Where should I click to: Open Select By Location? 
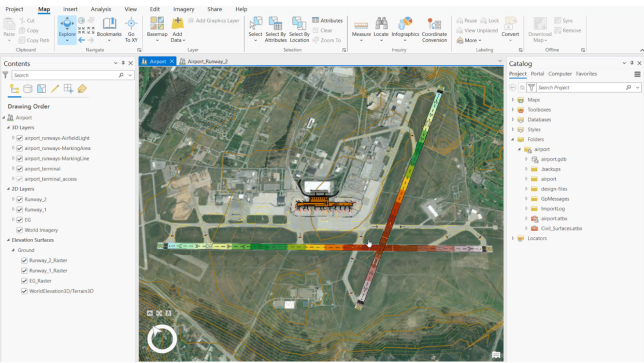tap(299, 29)
